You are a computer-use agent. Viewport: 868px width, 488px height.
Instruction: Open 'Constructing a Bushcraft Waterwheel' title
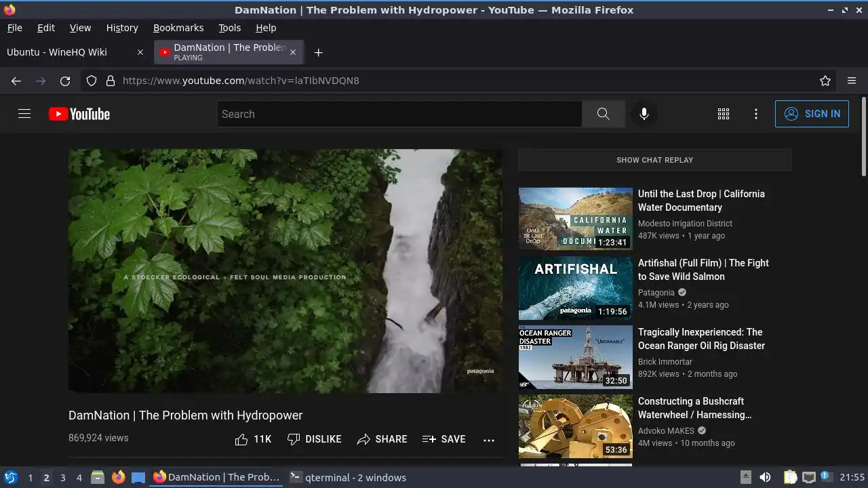[695, 408]
